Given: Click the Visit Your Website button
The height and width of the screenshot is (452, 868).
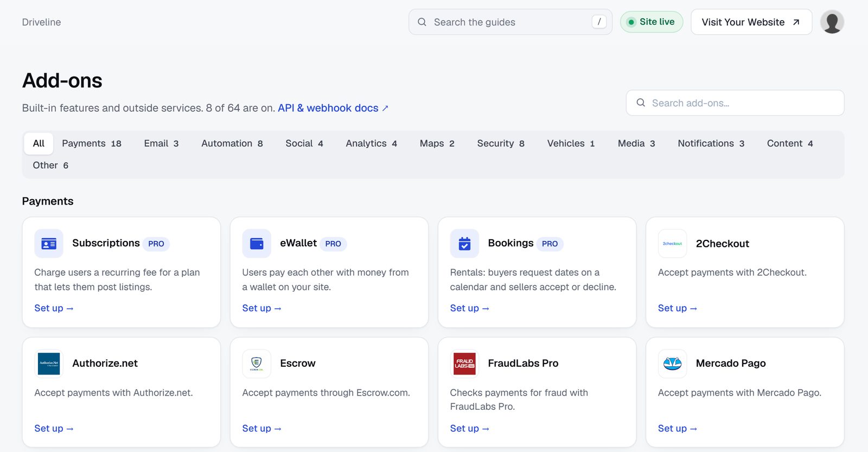Looking at the screenshot, I should 751,22.
